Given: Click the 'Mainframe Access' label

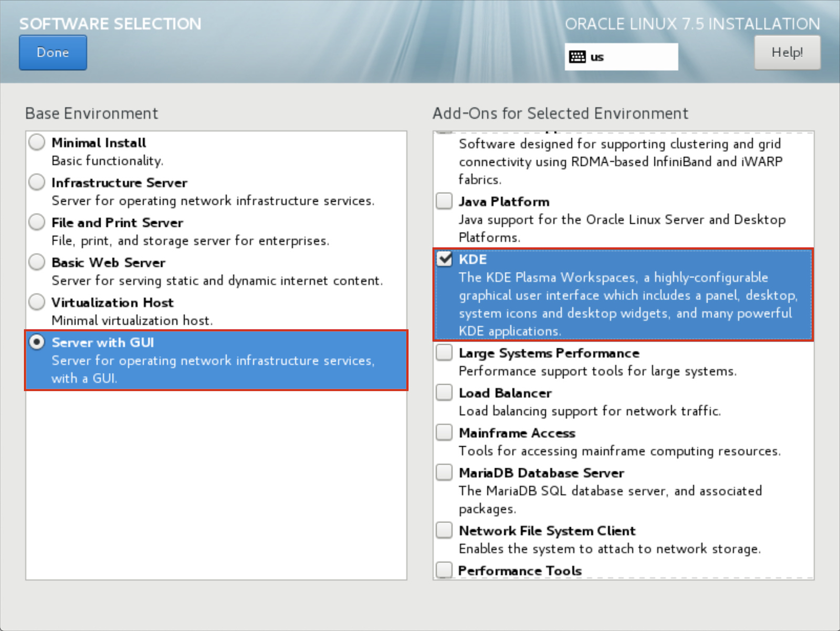Looking at the screenshot, I should (x=517, y=433).
